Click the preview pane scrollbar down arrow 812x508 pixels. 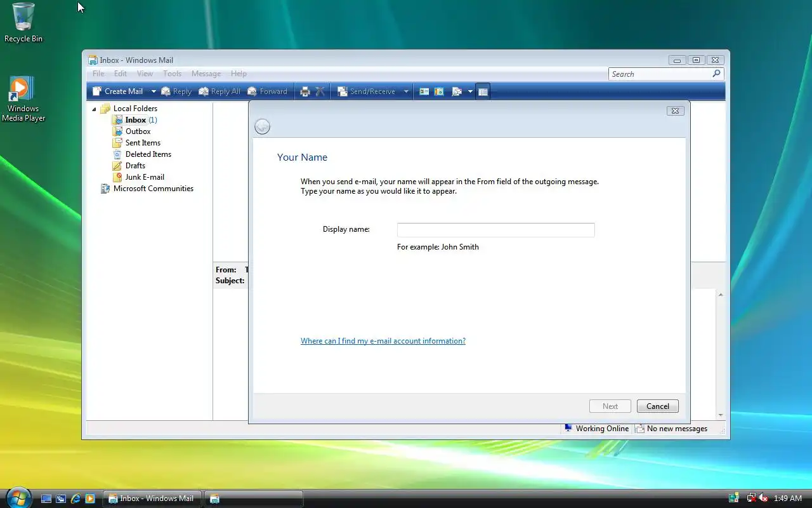(x=720, y=415)
